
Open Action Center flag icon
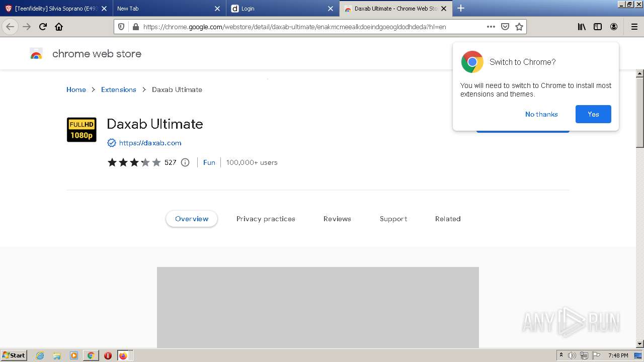coord(596,355)
